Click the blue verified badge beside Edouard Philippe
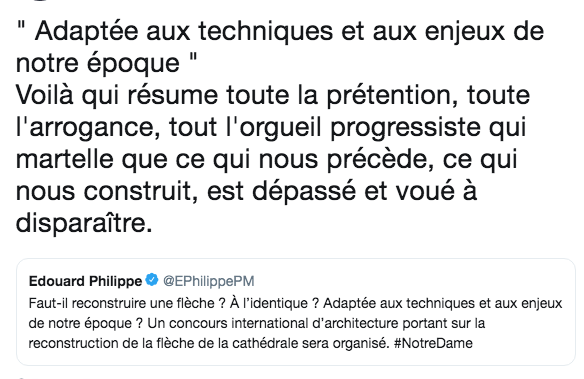This screenshot has width=584, height=379. pyautogui.click(x=152, y=280)
